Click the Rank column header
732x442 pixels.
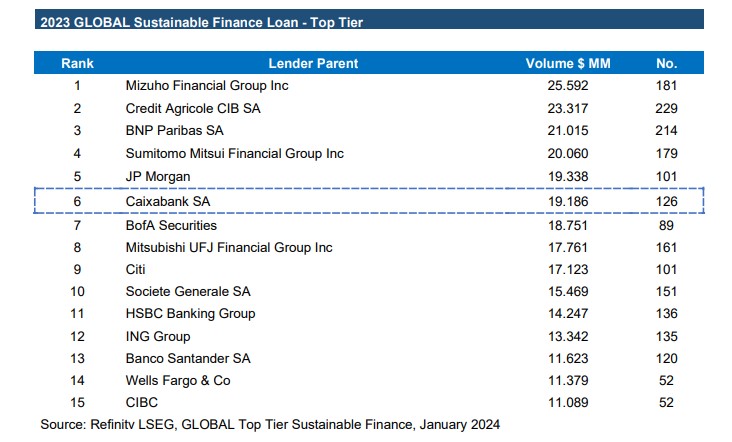(77, 63)
